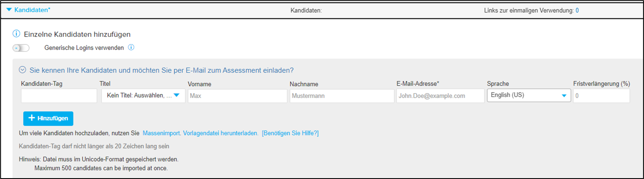644x179 pixels.
Task: Click the plus icon on Hinzufügen button
Action: tap(31, 118)
